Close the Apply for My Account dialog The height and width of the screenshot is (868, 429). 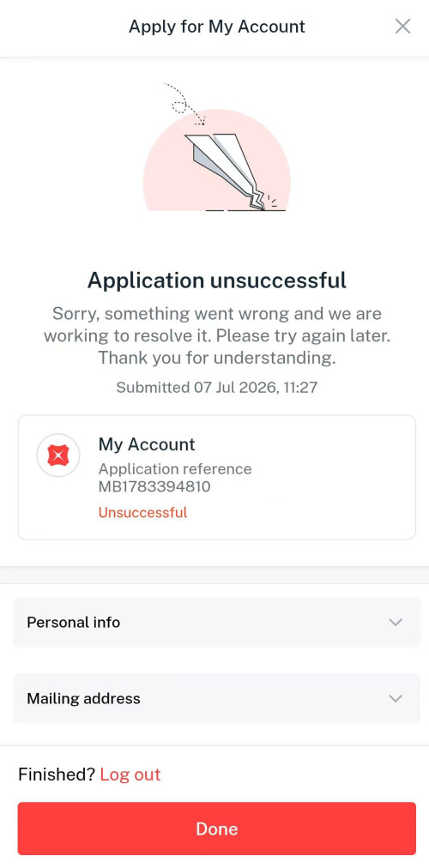point(402,26)
